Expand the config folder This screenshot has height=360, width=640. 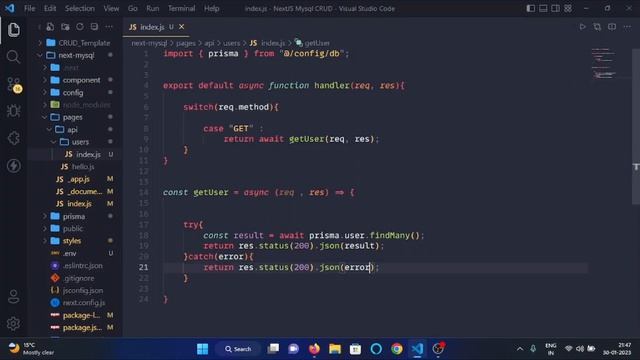click(75, 93)
